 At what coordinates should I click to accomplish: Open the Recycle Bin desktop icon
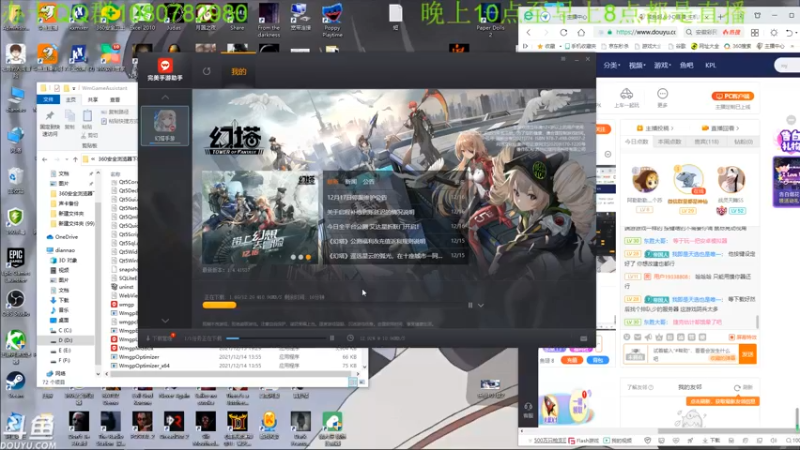tap(15, 180)
